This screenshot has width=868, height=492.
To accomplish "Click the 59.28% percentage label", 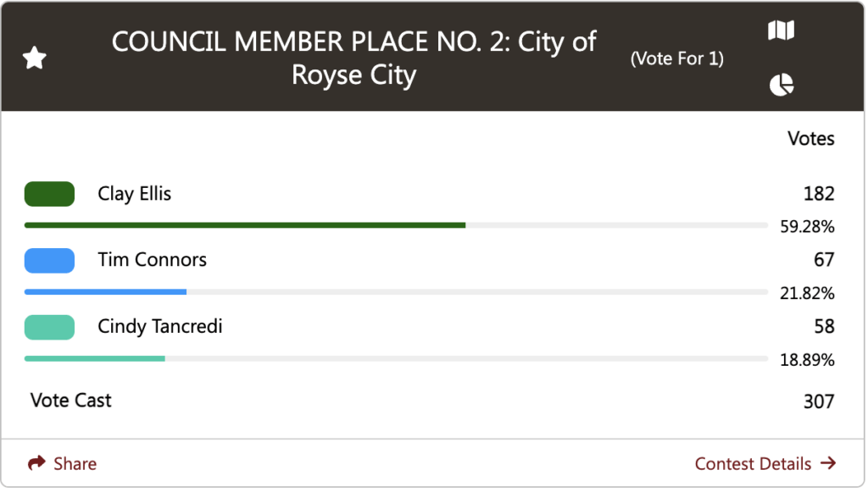I will tap(807, 227).
